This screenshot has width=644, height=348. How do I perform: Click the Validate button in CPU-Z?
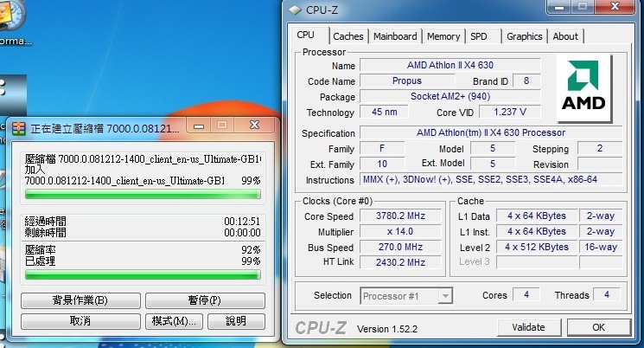(x=528, y=327)
